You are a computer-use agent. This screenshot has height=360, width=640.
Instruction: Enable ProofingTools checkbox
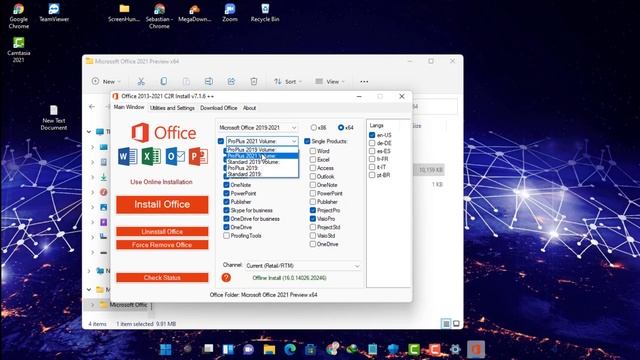pos(226,236)
